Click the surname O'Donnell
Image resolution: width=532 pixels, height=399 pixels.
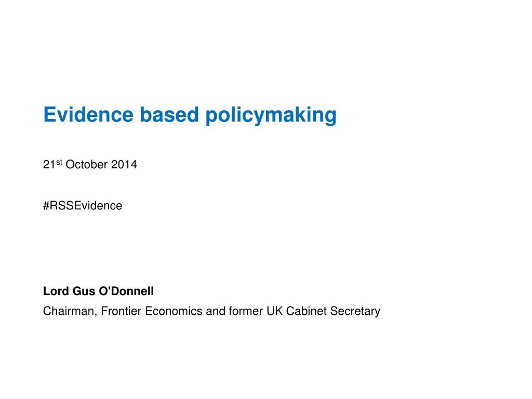(126, 291)
